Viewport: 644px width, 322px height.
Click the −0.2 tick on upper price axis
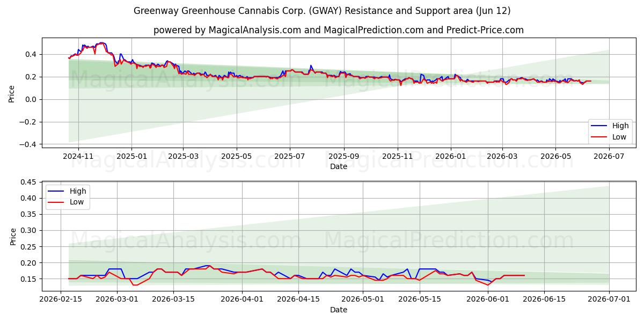pyautogui.click(x=27, y=122)
